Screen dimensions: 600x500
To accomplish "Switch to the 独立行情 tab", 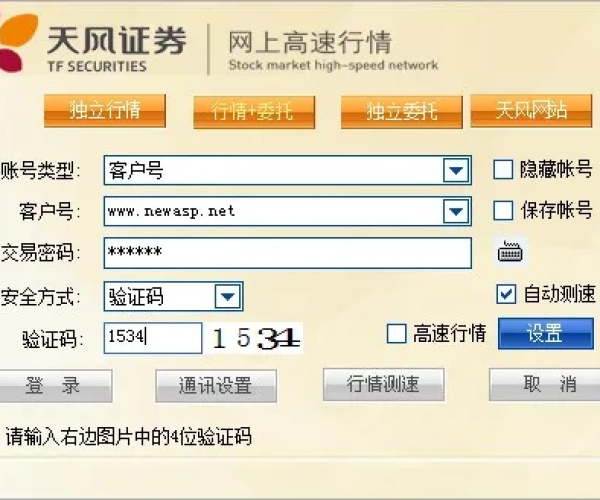I will [x=105, y=111].
